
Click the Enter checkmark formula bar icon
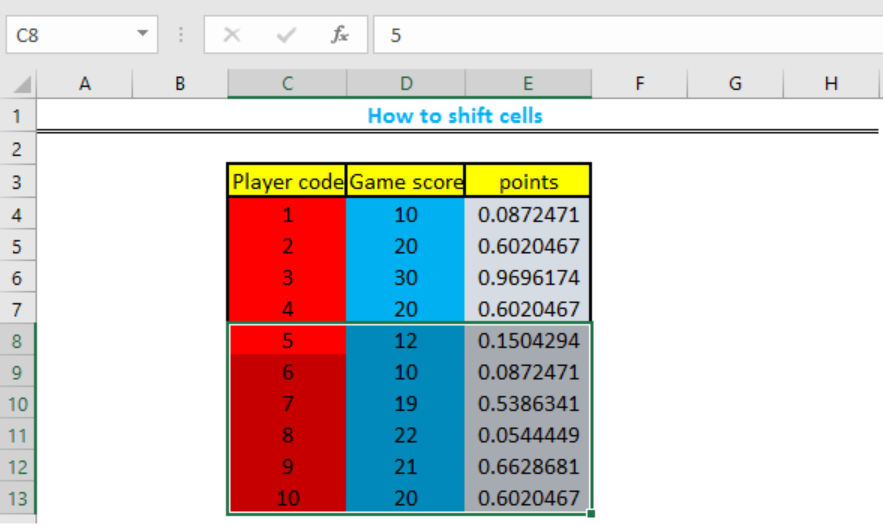(x=286, y=35)
